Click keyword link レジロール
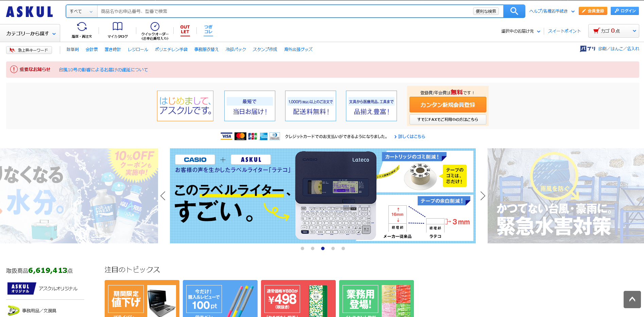The width and height of the screenshot is (644, 317). [x=138, y=49]
